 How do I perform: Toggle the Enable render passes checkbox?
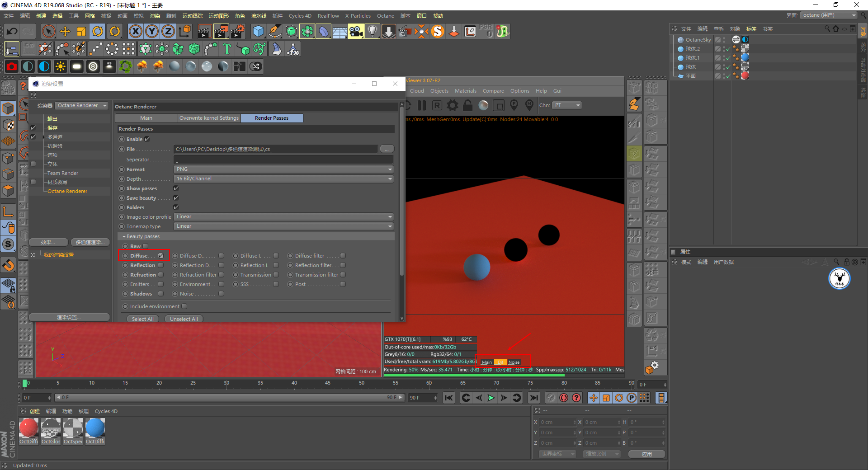click(x=147, y=139)
